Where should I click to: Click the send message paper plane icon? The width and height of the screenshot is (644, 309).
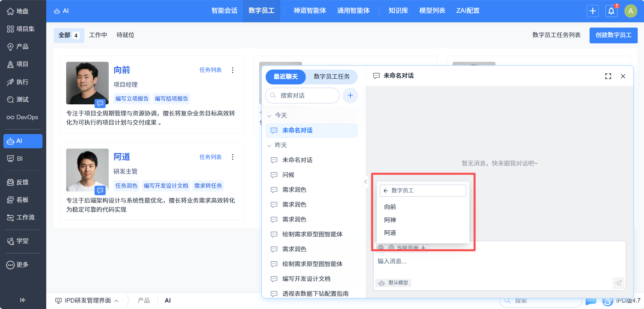pos(618,283)
